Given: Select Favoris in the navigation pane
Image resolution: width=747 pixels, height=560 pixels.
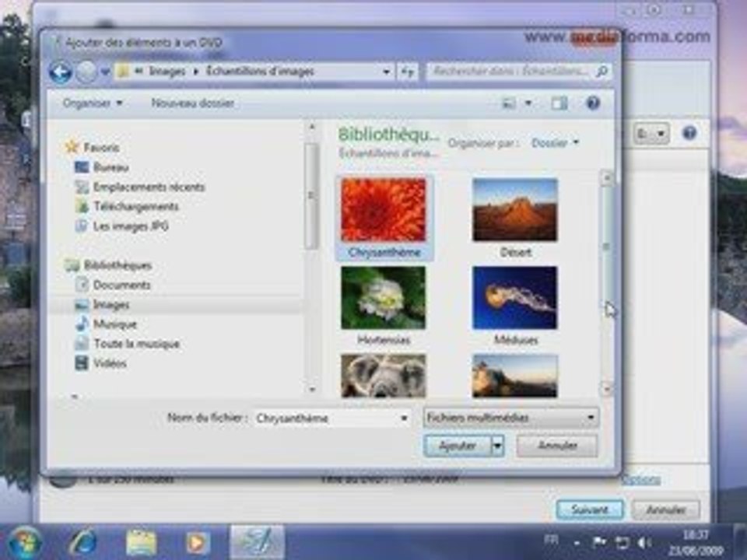Looking at the screenshot, I should 101,148.
